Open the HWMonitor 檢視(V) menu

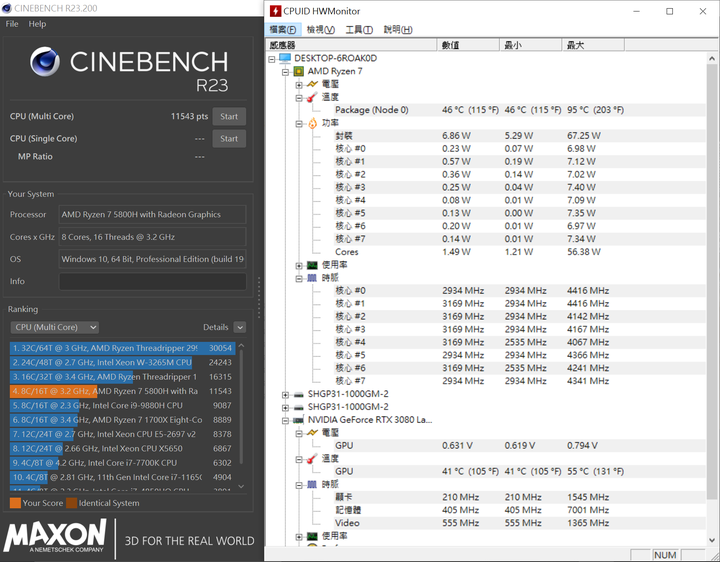pyautogui.click(x=321, y=30)
